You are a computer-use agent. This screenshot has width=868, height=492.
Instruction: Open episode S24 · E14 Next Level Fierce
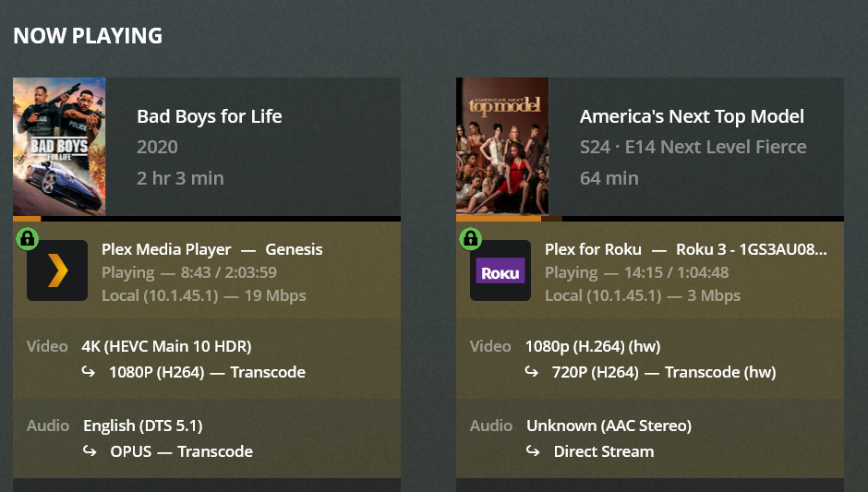693,147
